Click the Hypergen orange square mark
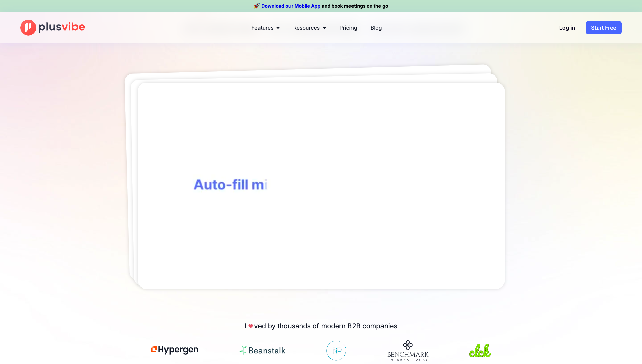 [154, 350]
